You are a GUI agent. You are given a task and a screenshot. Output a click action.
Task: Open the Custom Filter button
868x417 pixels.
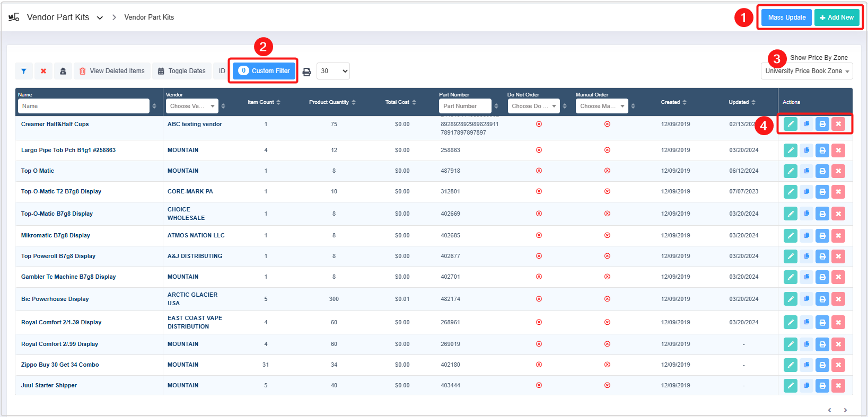[264, 71]
